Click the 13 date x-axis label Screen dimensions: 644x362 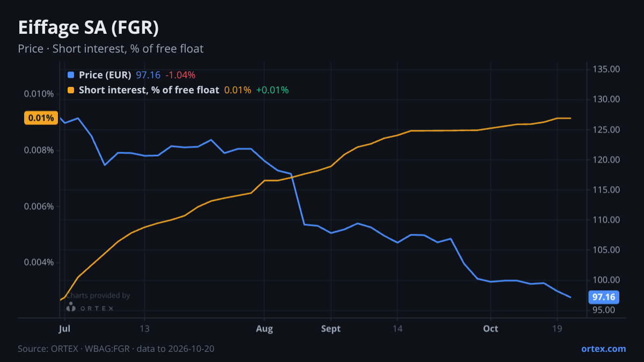(x=144, y=329)
